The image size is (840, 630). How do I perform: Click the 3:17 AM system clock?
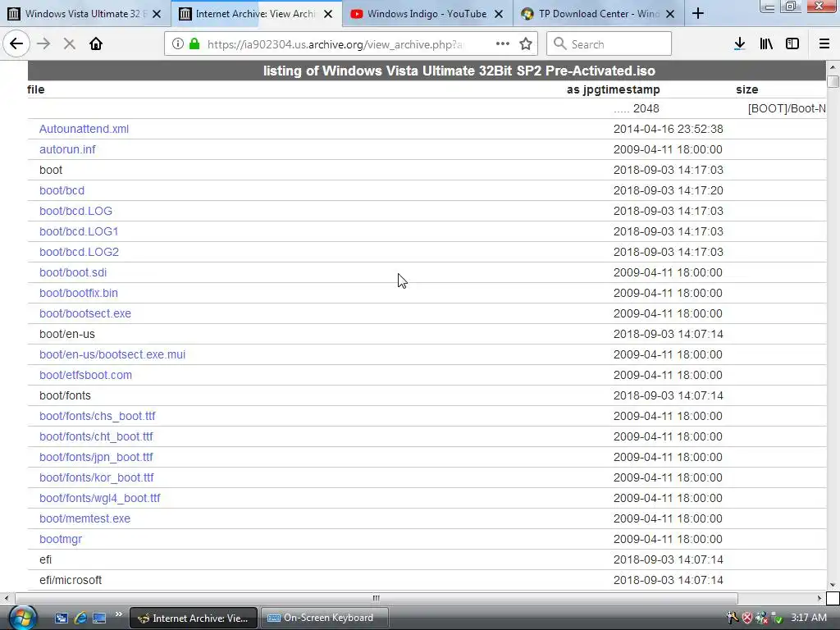tap(808, 618)
